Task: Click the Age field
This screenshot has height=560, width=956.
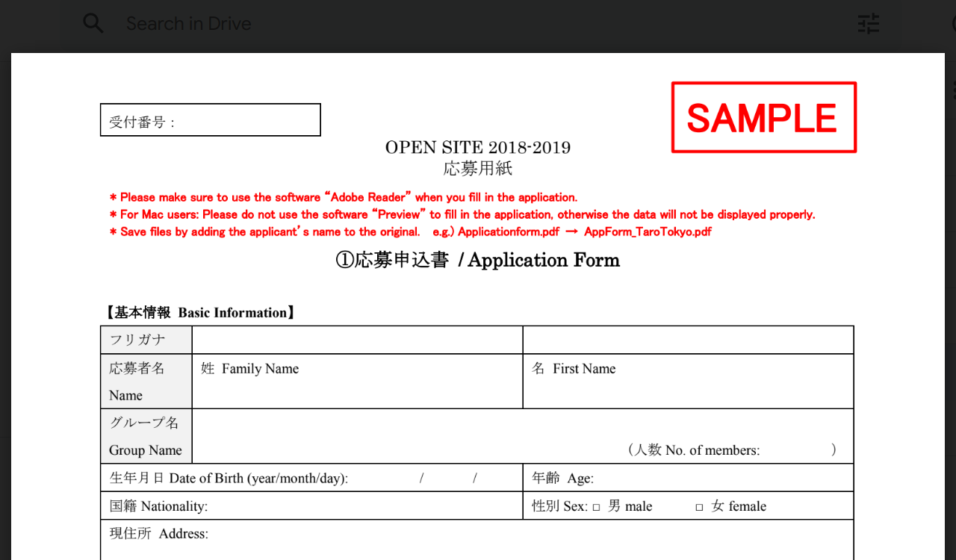Action: (x=717, y=479)
